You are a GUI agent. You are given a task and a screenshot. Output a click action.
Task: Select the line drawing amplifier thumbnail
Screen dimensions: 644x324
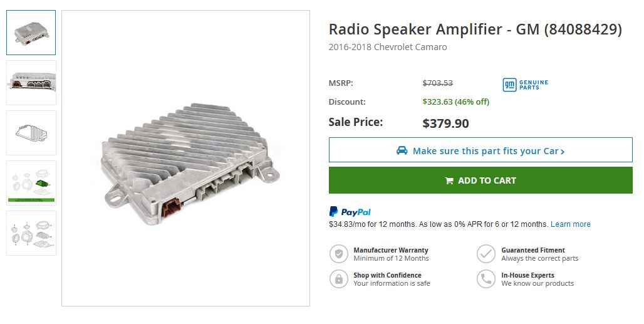[x=31, y=133]
